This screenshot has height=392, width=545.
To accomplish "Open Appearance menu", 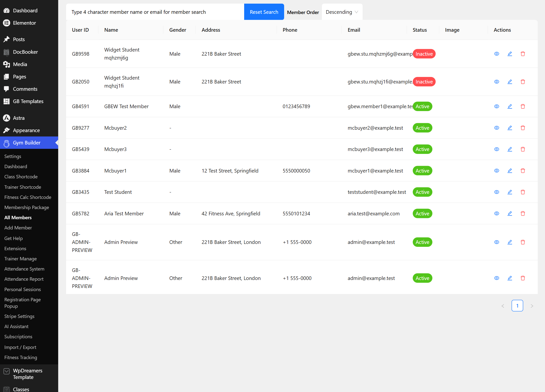I will (x=29, y=130).
